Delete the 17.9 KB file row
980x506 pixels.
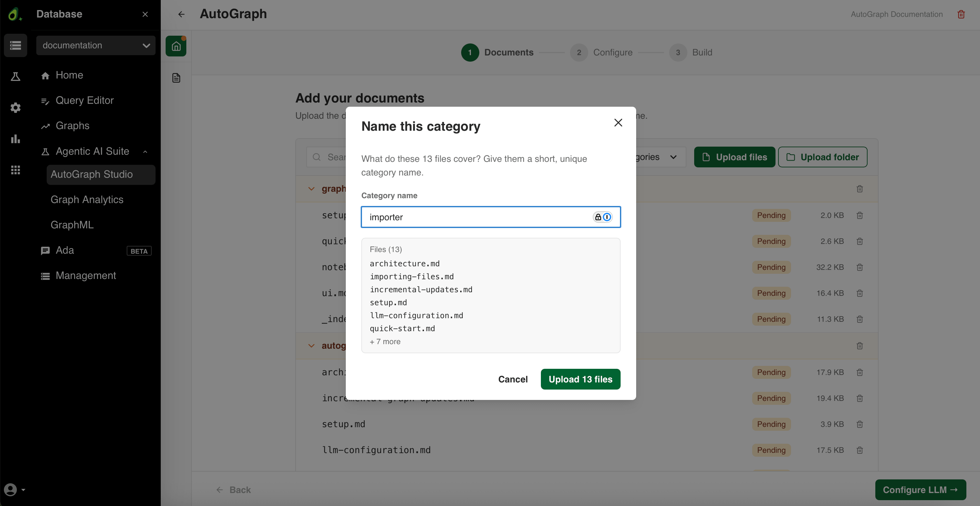[x=859, y=372]
